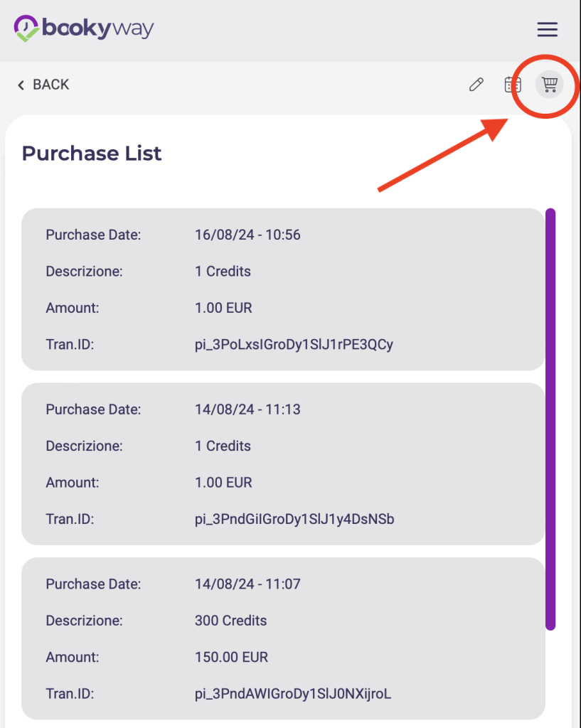Select the 14/08/24 - 11:07 purchase date
581x728 pixels.
tap(247, 584)
